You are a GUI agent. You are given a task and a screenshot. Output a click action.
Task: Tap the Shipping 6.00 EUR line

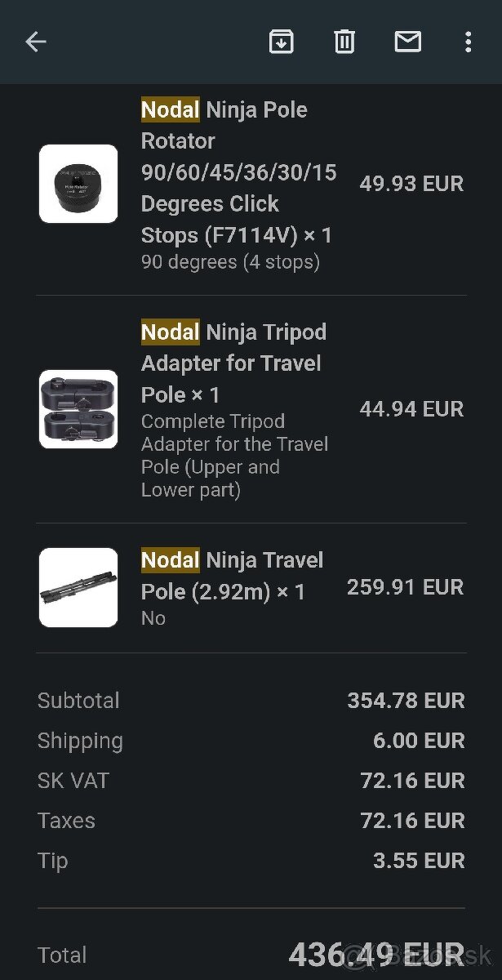[418, 741]
